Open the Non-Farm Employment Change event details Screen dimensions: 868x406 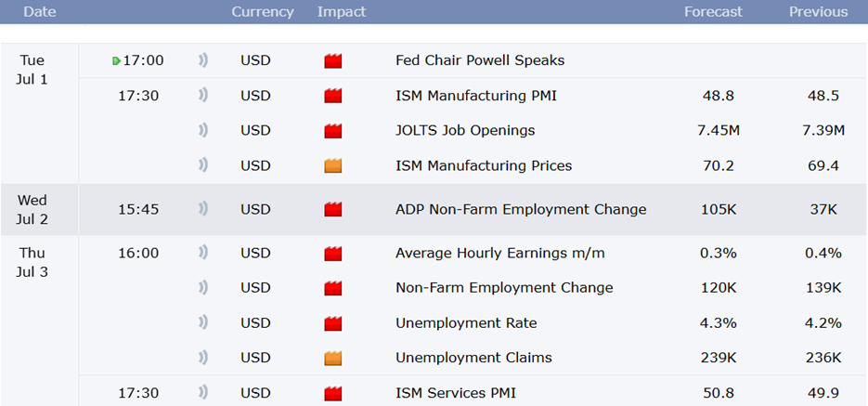pos(504,288)
